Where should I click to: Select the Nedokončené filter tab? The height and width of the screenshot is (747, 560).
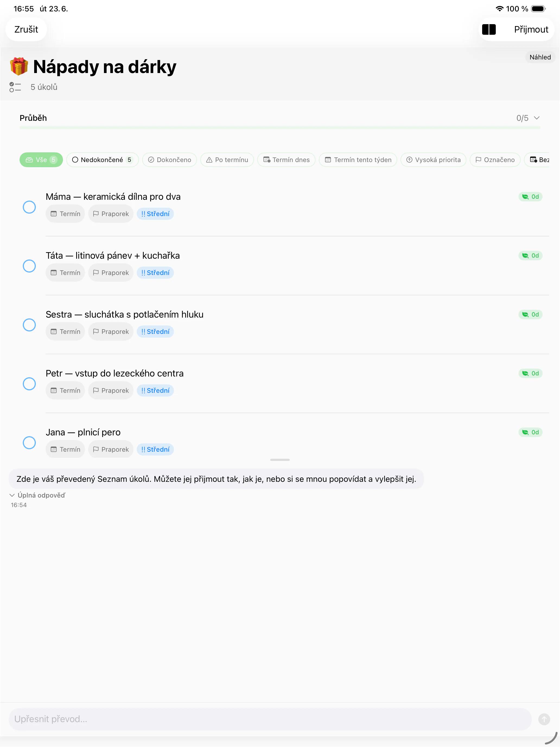tap(102, 160)
